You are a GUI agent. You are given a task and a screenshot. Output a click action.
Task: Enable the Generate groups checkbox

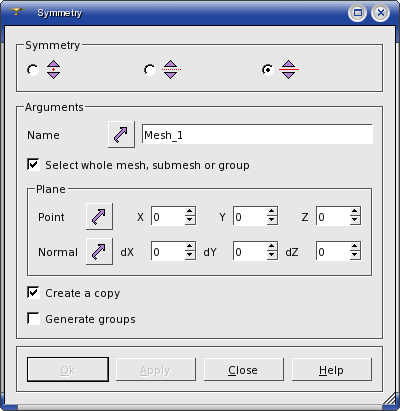(x=33, y=319)
